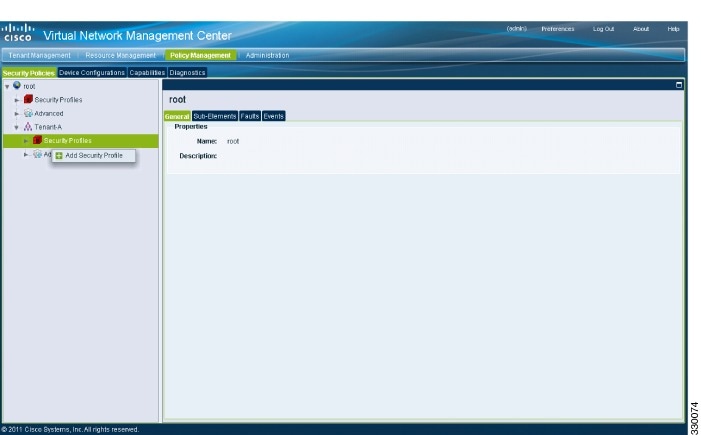Click the Advanced icon under Tenant-A
This screenshot has height=435, width=701.
(38, 154)
